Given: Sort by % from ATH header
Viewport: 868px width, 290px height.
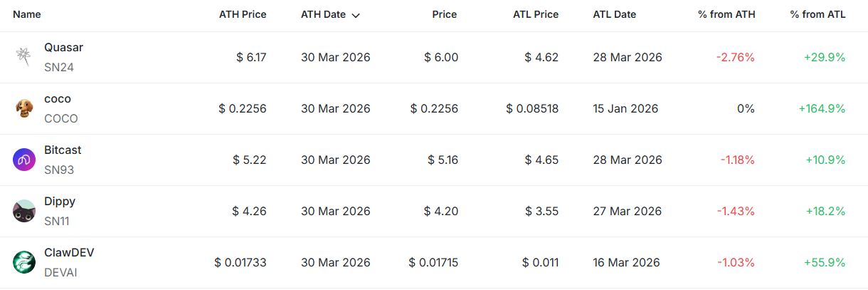Looking at the screenshot, I should tap(726, 14).
